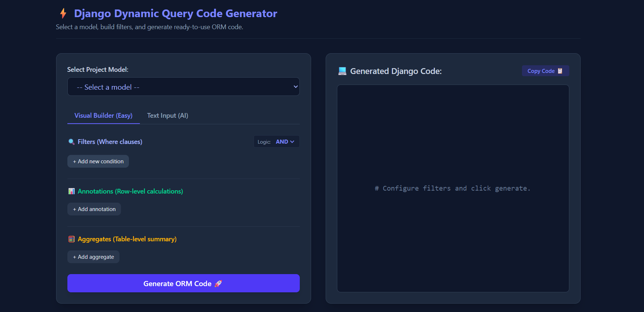Switch to the Visual Builder (Easy) tab

coord(103,116)
